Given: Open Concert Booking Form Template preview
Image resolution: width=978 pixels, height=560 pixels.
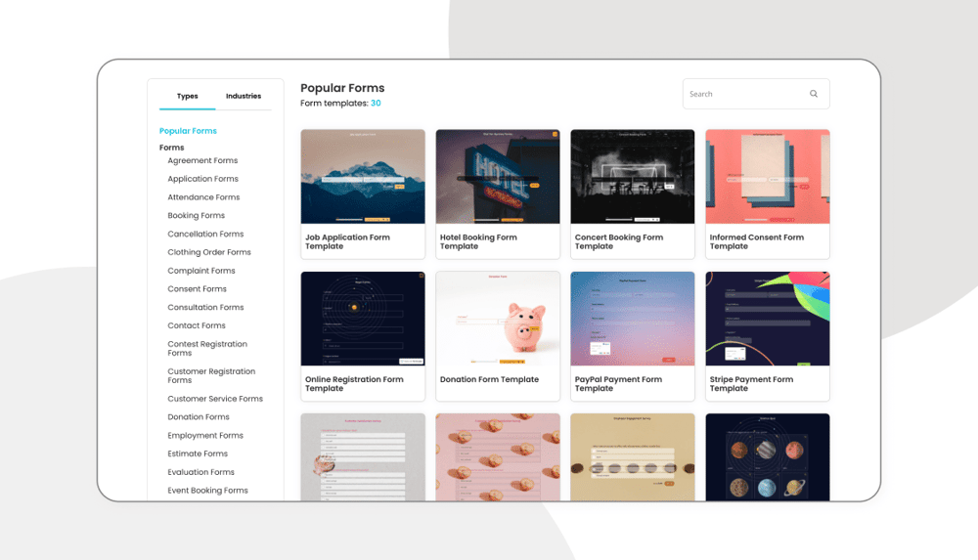Looking at the screenshot, I should pyautogui.click(x=633, y=177).
